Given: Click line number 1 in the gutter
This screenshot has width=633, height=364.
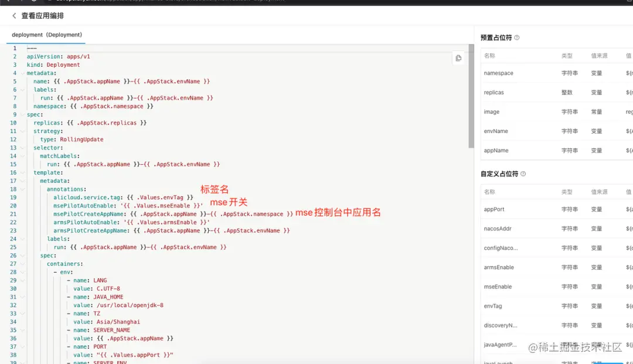Looking at the screenshot, I should coord(15,48).
